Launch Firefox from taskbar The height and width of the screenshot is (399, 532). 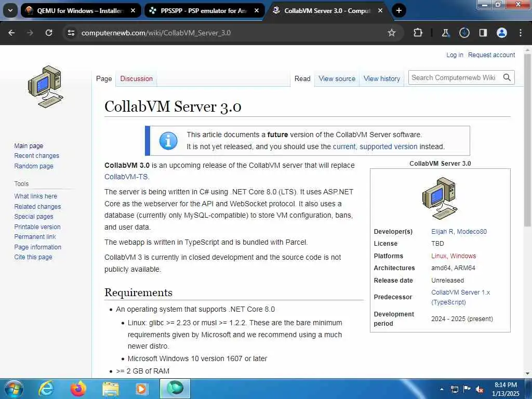78,389
